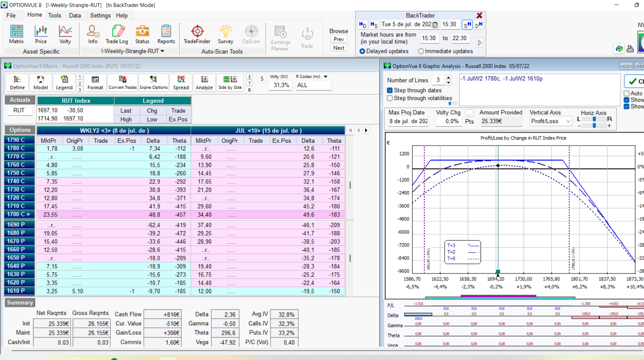Image resolution: width=644 pixels, height=360 pixels.
Task: Decrease Number of Lines stepper
Action: pos(448,83)
